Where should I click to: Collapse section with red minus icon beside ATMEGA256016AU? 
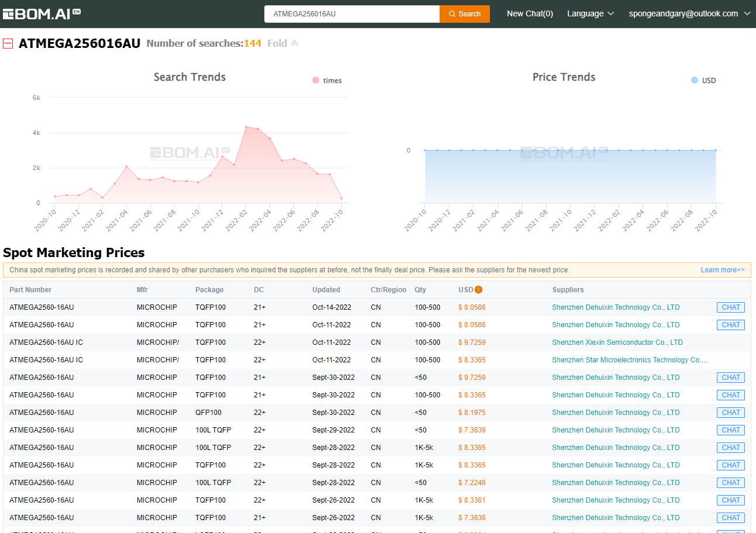(8, 43)
